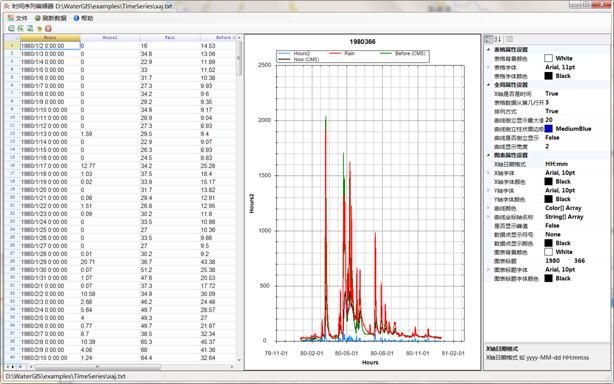Collapse the 全局属性设置 category

pos(488,85)
